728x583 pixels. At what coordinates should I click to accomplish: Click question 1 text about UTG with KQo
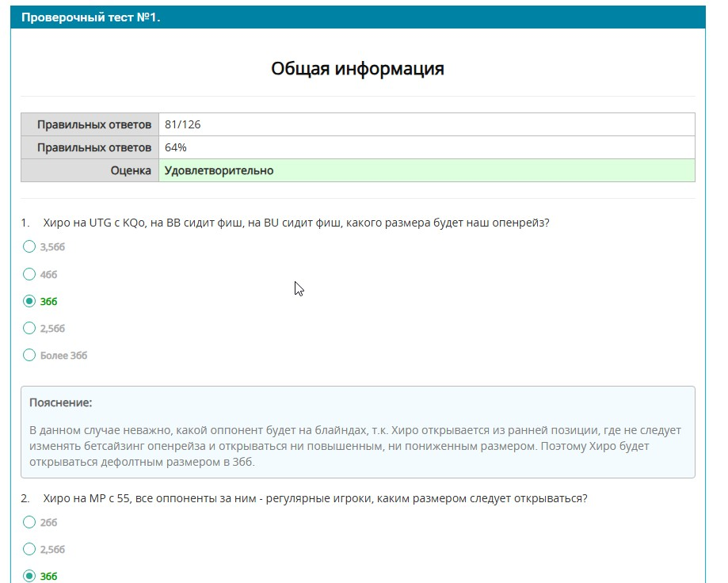coord(296,223)
